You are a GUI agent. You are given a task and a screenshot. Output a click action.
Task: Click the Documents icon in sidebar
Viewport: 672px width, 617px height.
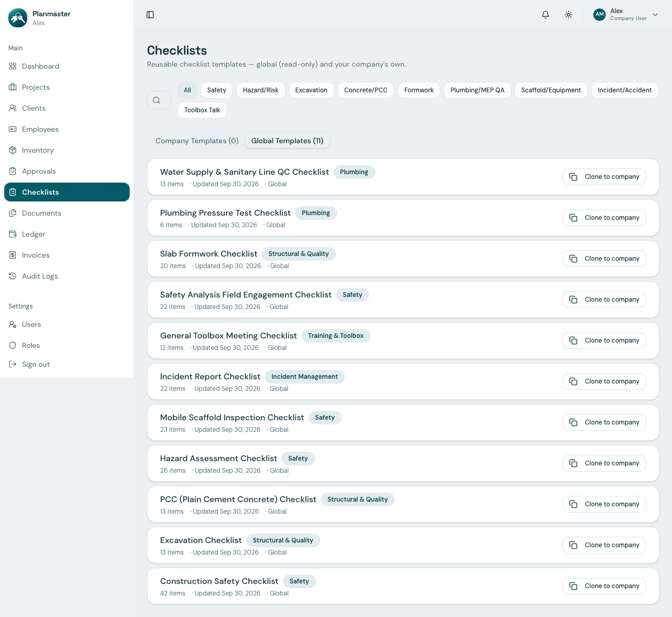click(13, 213)
